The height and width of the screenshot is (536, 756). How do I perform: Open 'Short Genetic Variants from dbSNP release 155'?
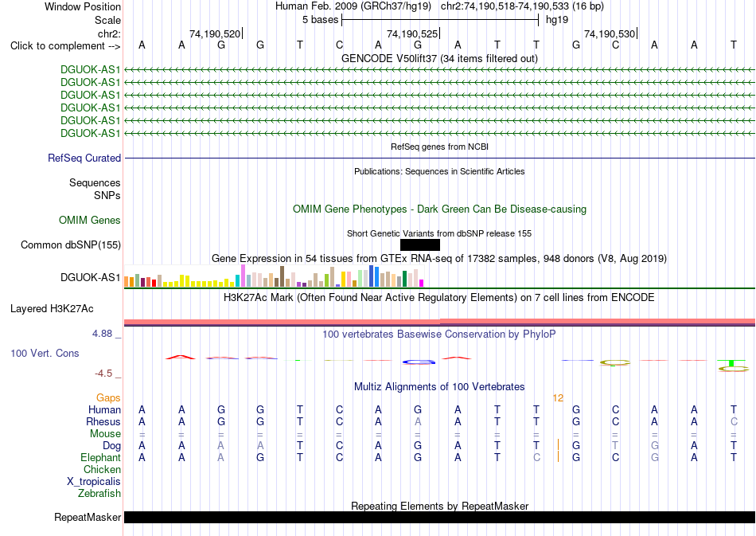point(439,233)
